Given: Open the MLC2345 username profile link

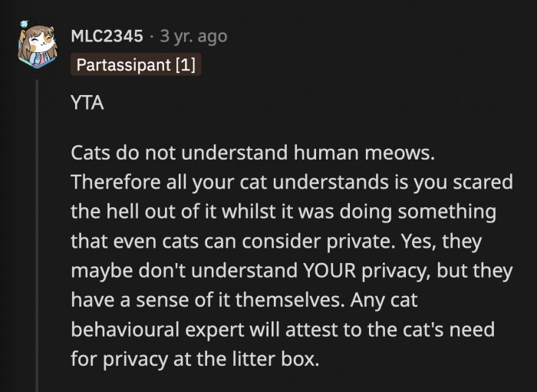Looking at the screenshot, I should tap(106, 36).
